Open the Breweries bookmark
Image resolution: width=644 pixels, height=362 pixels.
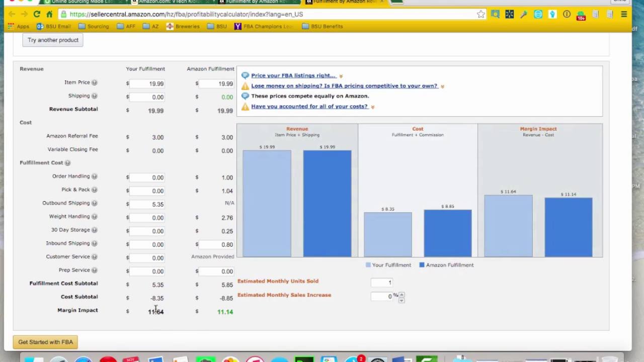183,26
